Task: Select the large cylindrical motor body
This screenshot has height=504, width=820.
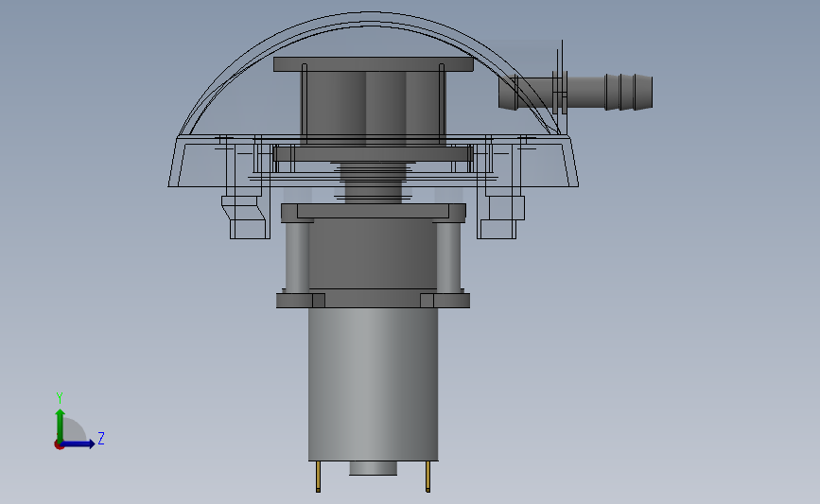Action: click(373, 384)
